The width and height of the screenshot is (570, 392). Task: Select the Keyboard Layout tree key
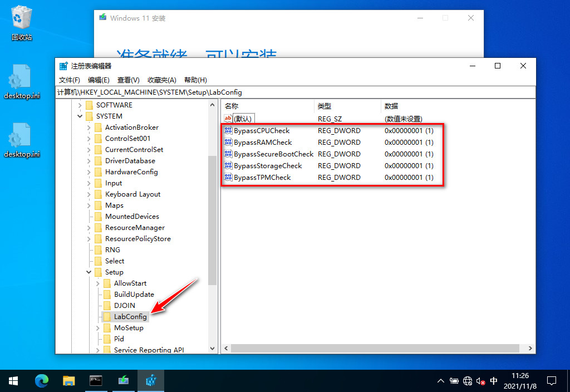point(132,194)
